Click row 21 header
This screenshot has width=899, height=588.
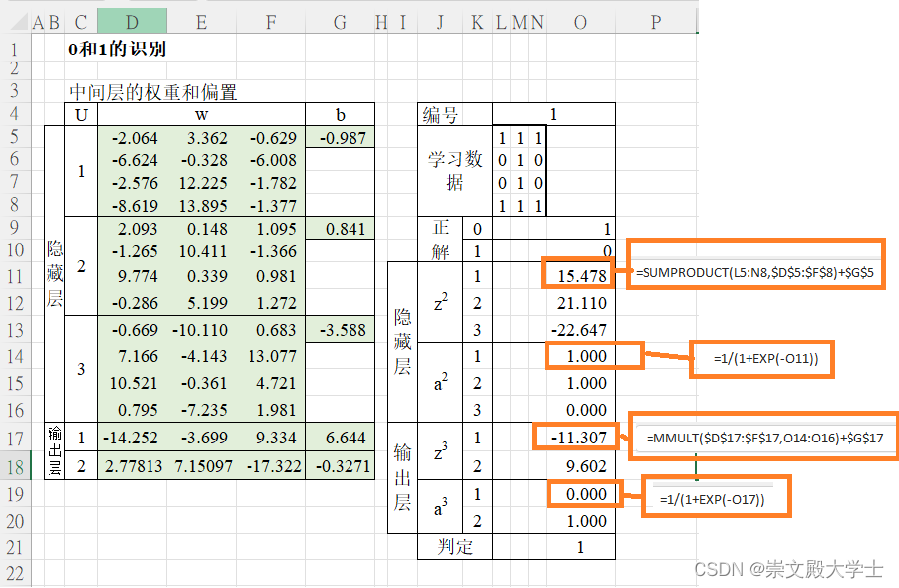[x=15, y=547]
